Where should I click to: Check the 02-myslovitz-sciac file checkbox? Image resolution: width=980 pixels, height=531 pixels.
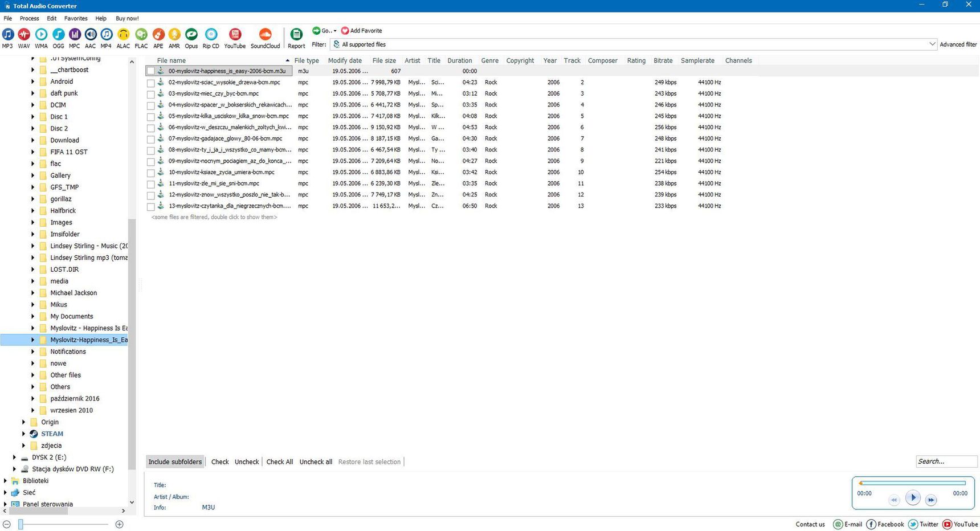tap(151, 83)
